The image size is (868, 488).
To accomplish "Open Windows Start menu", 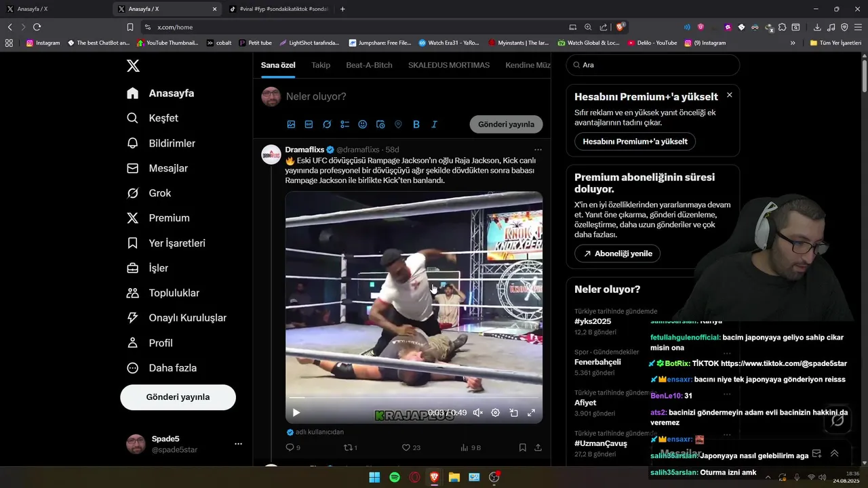I will (374, 477).
